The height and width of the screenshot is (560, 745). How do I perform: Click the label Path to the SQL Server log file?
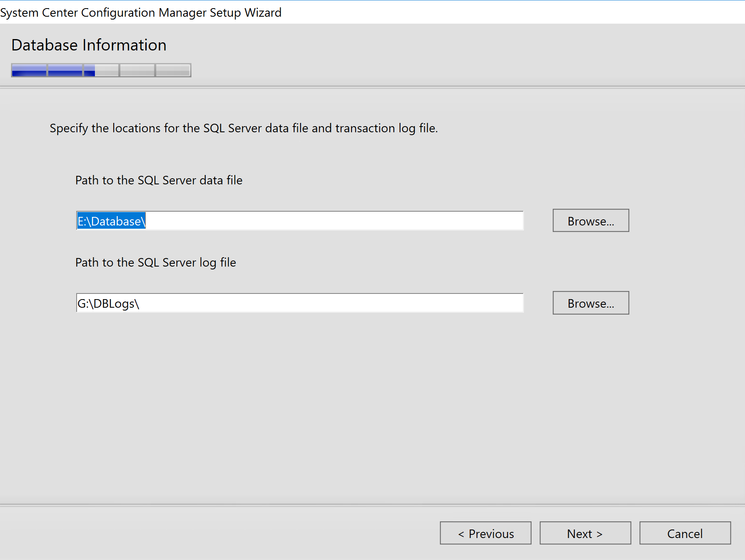coord(155,262)
